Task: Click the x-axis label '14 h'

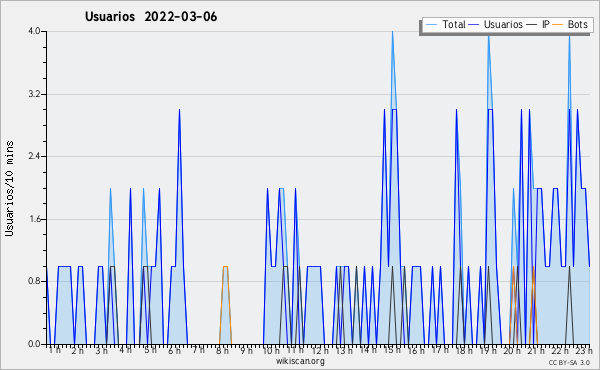Action: [x=368, y=350]
